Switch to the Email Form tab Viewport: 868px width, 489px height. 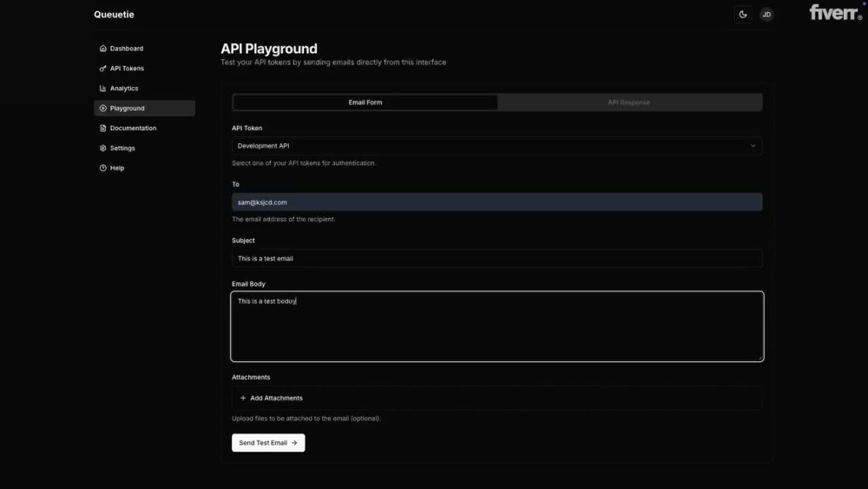tap(365, 102)
